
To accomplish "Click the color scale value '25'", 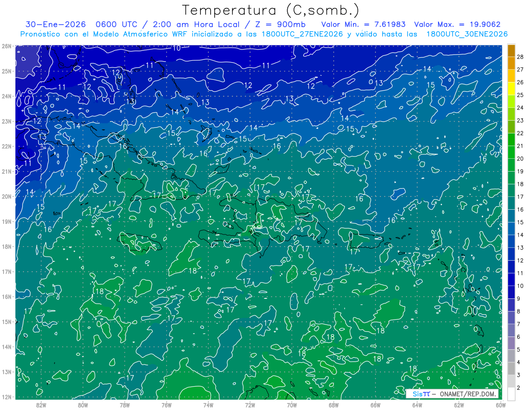I will pyautogui.click(x=520, y=95).
